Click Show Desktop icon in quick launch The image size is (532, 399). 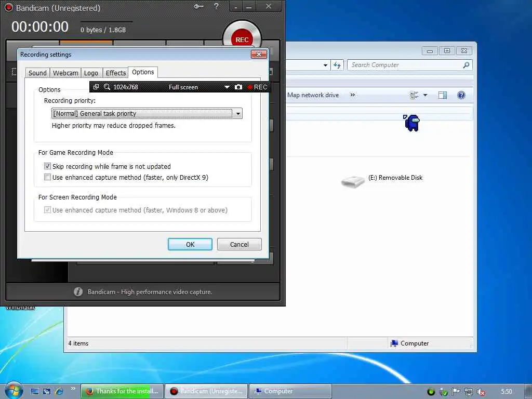click(x=35, y=391)
